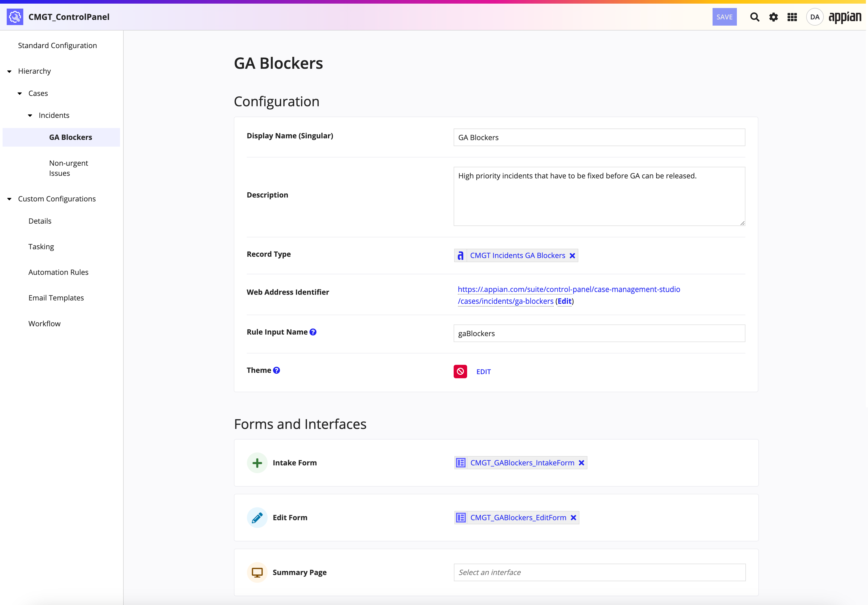Click the SAVE button
Screen dimensions: 868x605
click(x=724, y=17)
